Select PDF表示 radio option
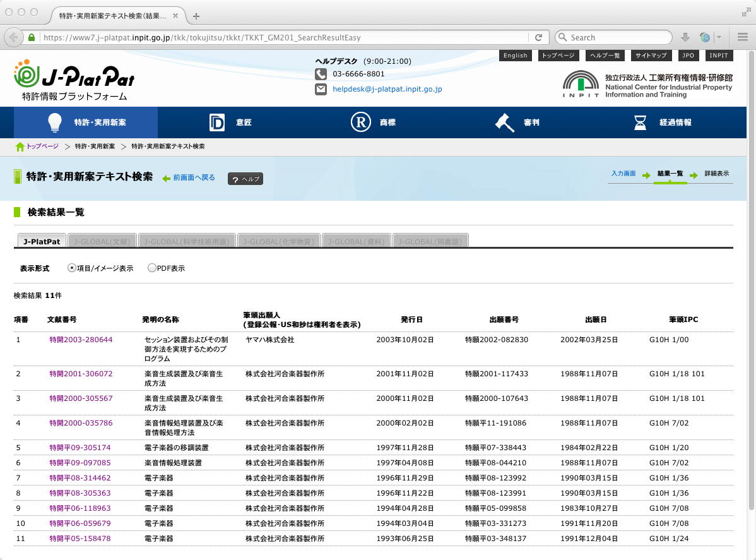756x560 pixels. pos(152,268)
